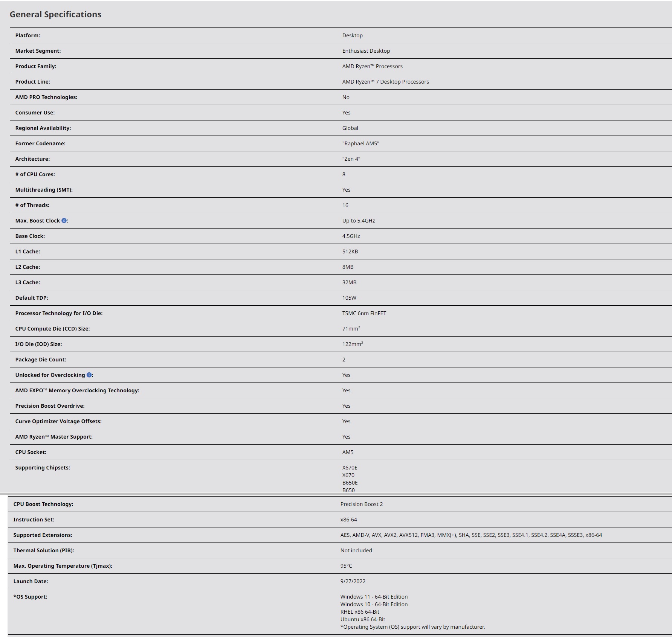This screenshot has height=637, width=672.
Task: Select the 'Not included' thermal solution value
Action: (x=356, y=550)
